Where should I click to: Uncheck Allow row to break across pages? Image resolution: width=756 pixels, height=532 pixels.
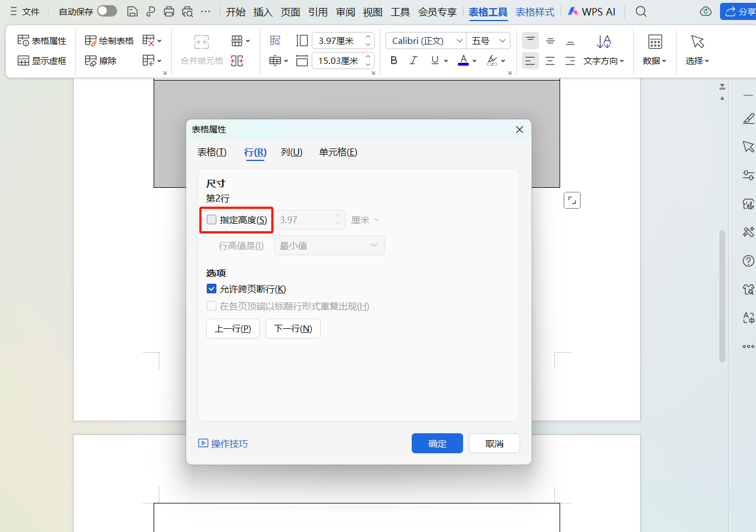212,289
